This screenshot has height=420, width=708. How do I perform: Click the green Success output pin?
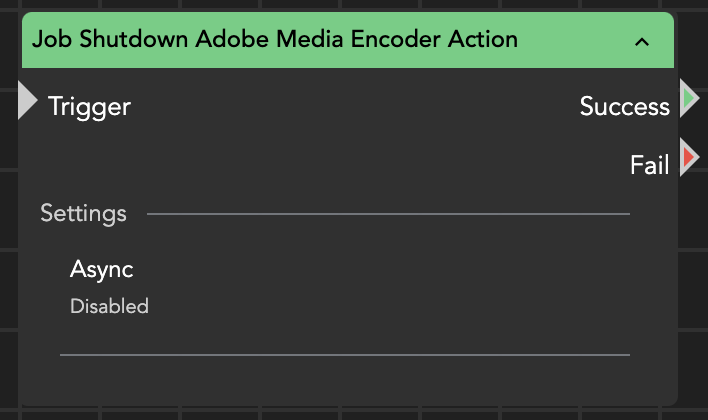pyautogui.click(x=689, y=98)
